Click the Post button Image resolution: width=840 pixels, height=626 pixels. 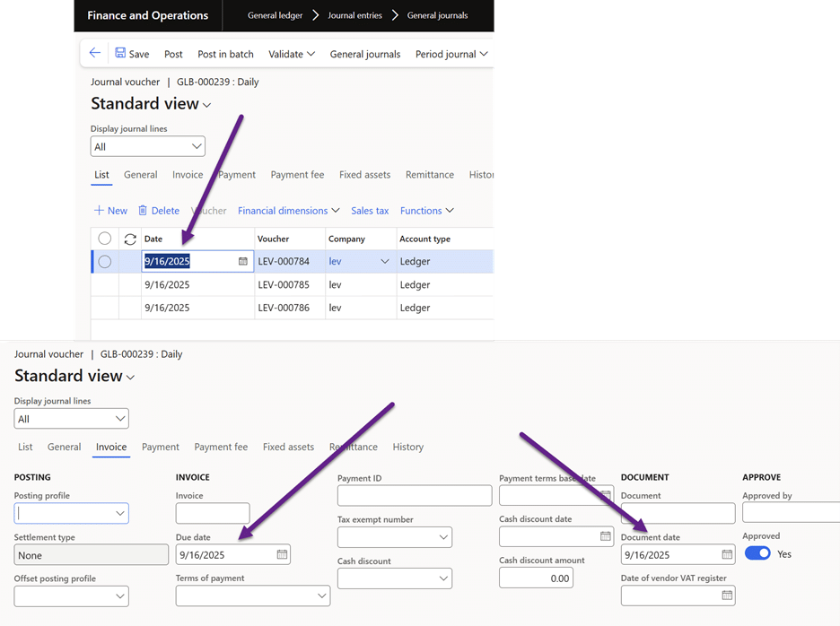[173, 54]
